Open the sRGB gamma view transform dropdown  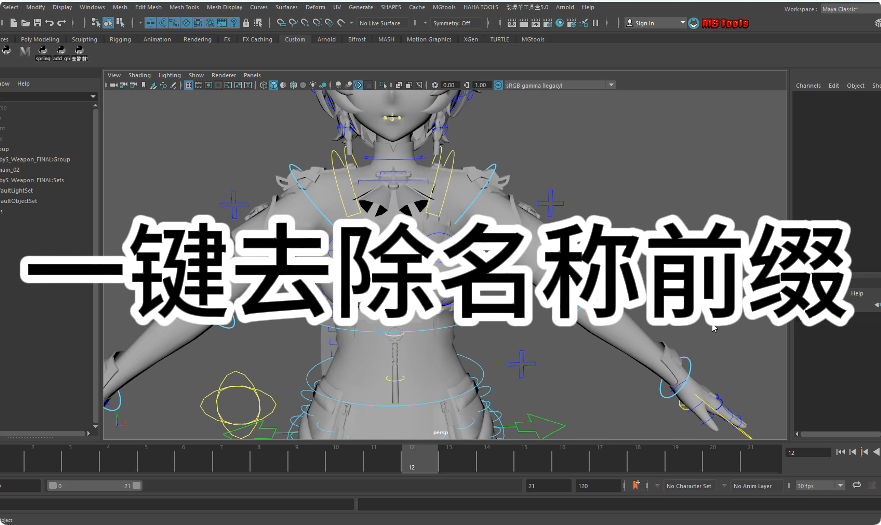click(x=560, y=85)
